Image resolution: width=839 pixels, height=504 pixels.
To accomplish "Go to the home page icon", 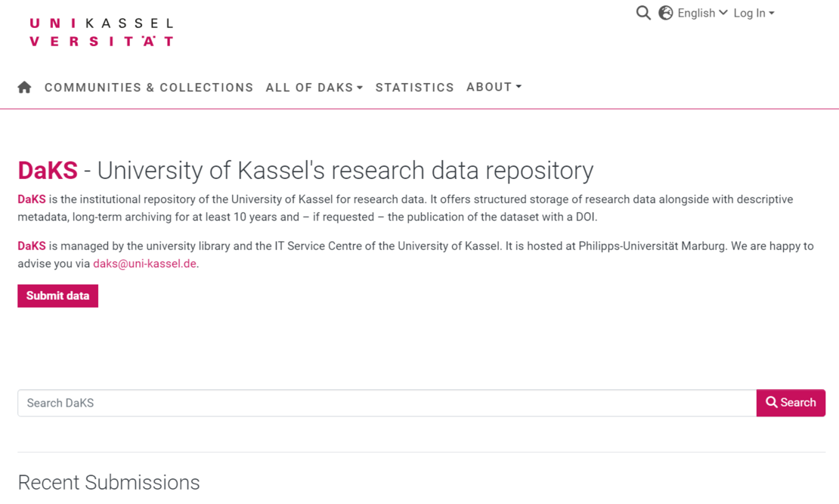I will point(24,88).
